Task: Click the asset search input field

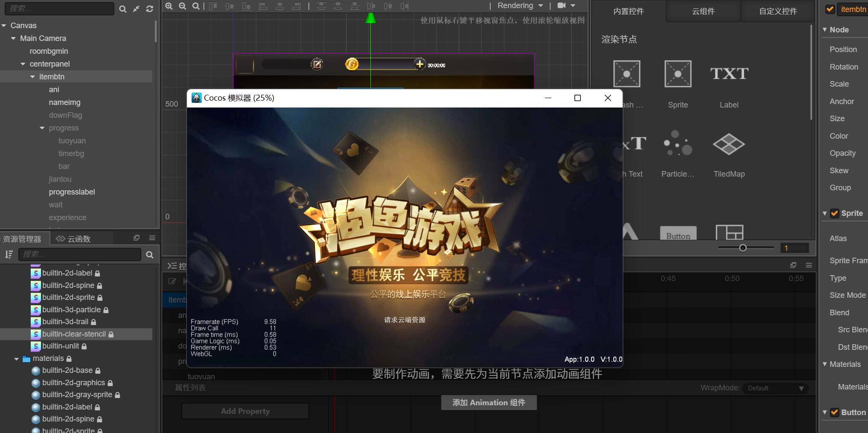Action: pyautogui.click(x=80, y=254)
